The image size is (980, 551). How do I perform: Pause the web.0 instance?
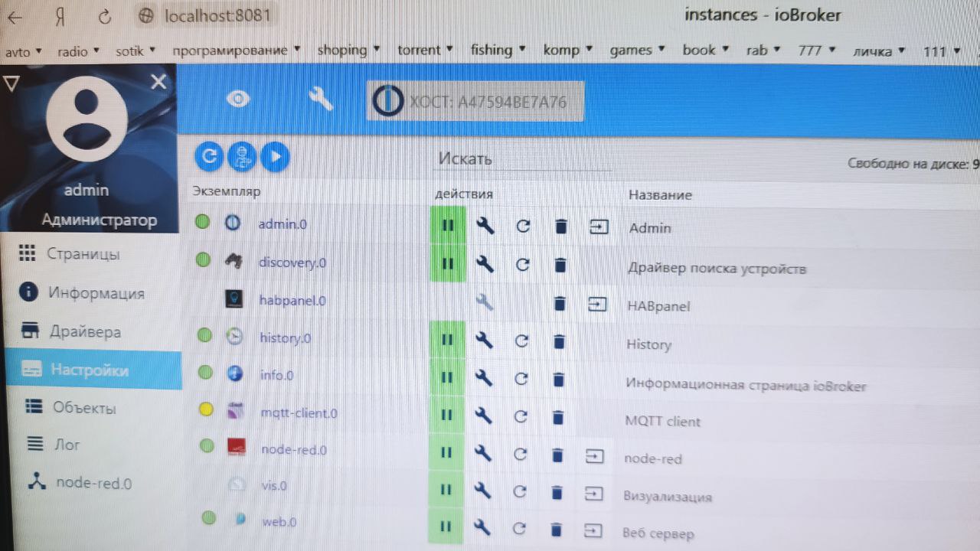446,527
